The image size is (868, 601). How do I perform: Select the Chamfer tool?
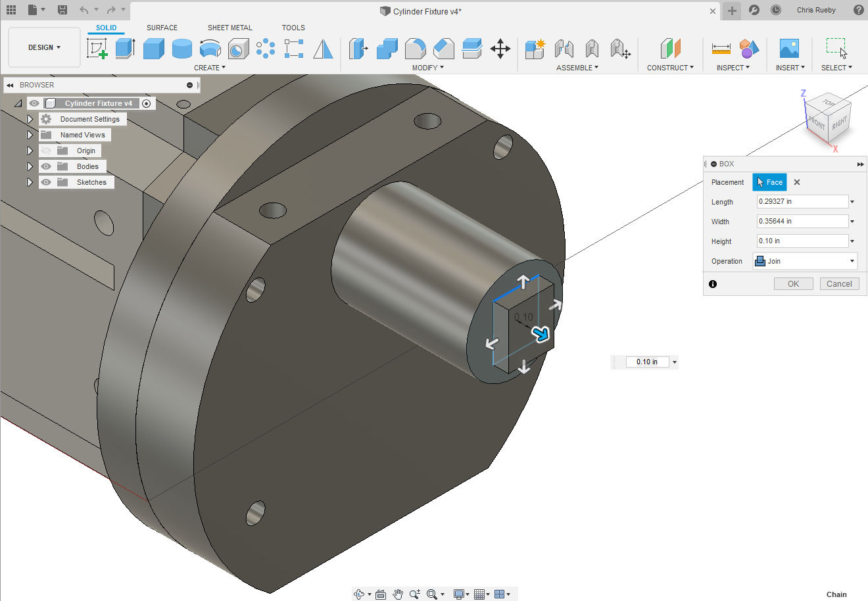(x=443, y=49)
